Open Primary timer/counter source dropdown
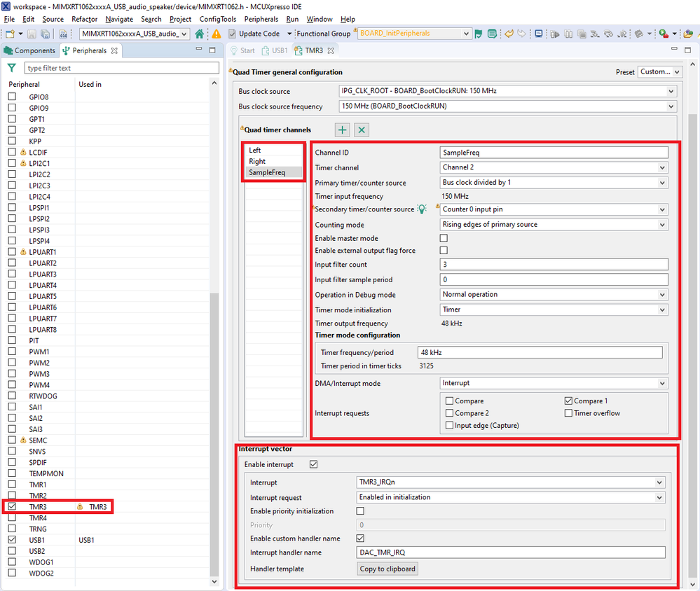The height and width of the screenshot is (591, 700). click(x=662, y=183)
